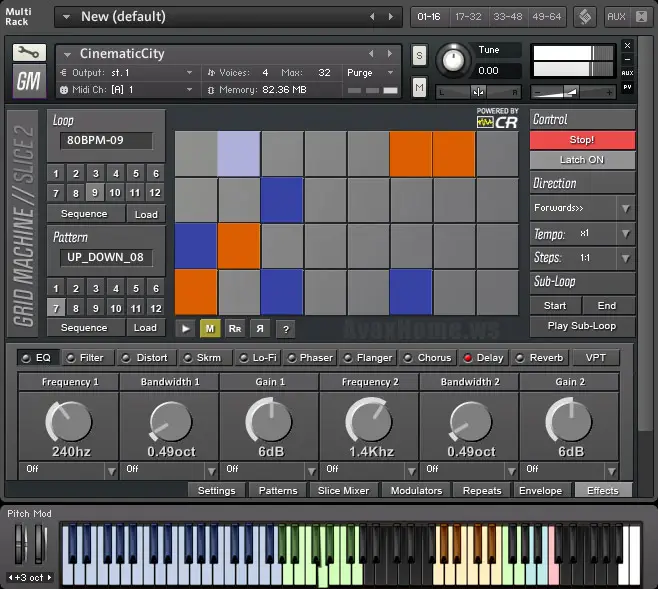Select rack page 17-32
This screenshot has height=589, width=658.
[x=468, y=17]
